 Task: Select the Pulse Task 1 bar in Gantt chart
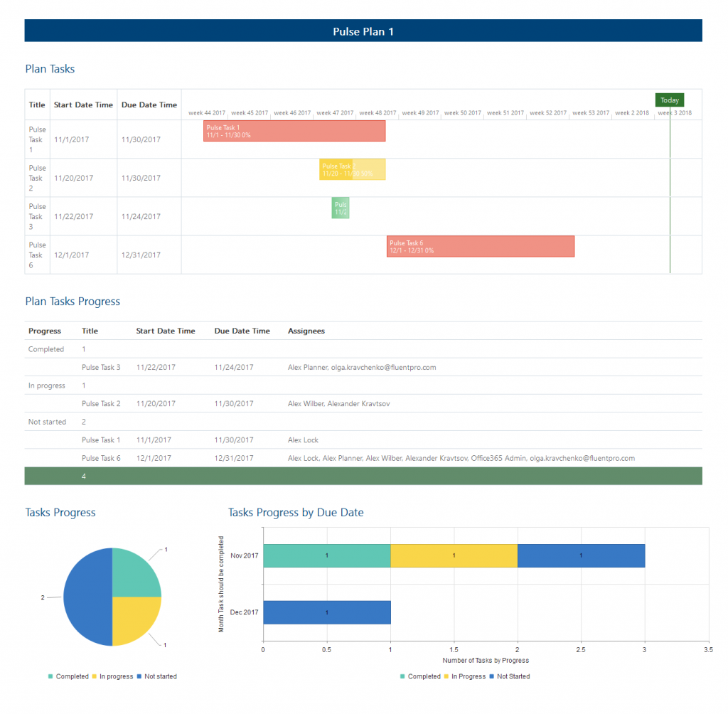(294, 131)
